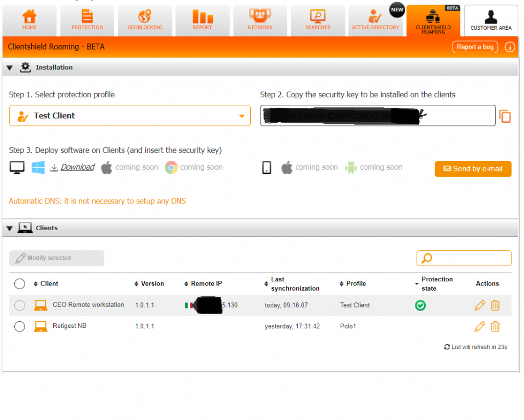Viewport: 524px width, 420px height.
Task: Edit the CEO Remote workstation client
Action: point(479,305)
